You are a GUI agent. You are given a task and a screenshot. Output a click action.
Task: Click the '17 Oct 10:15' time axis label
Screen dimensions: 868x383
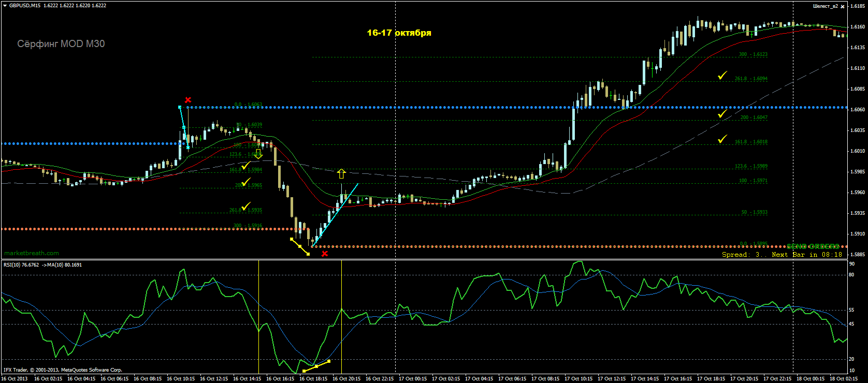coord(578,379)
